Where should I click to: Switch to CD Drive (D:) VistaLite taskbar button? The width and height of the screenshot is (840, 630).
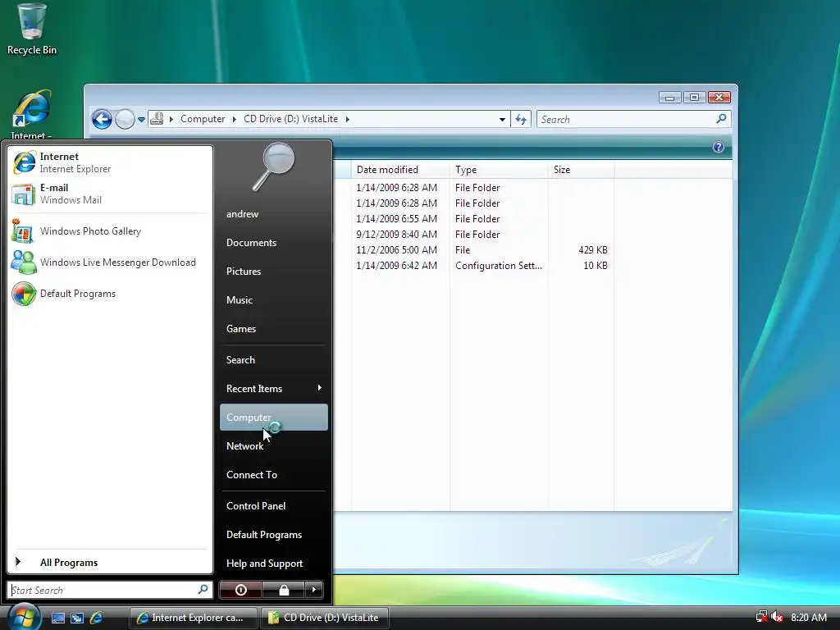pyautogui.click(x=324, y=618)
